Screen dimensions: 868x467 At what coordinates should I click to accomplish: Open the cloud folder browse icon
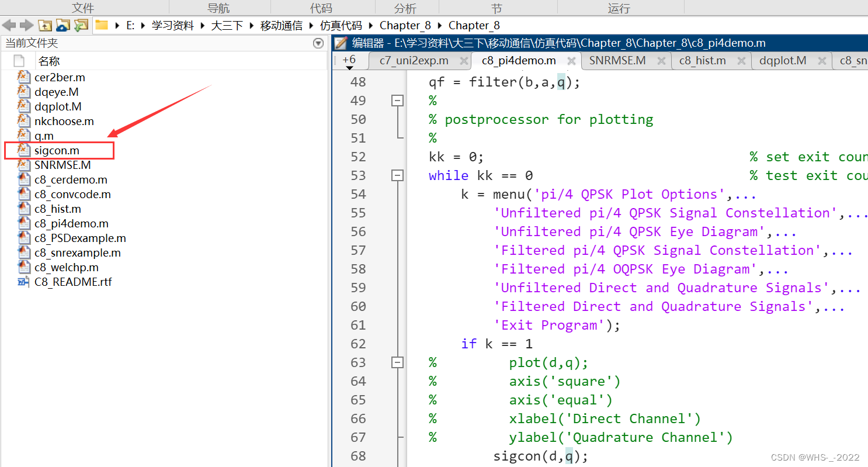pos(63,25)
